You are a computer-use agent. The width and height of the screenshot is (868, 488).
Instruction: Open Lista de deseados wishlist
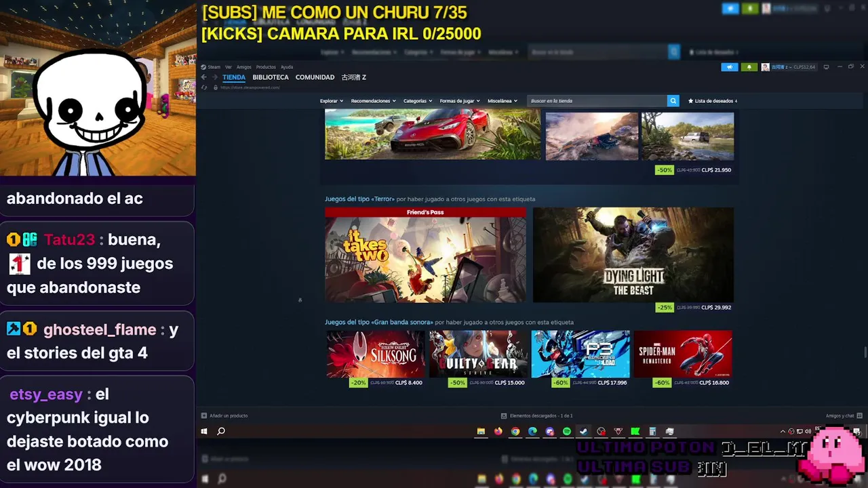tap(713, 101)
